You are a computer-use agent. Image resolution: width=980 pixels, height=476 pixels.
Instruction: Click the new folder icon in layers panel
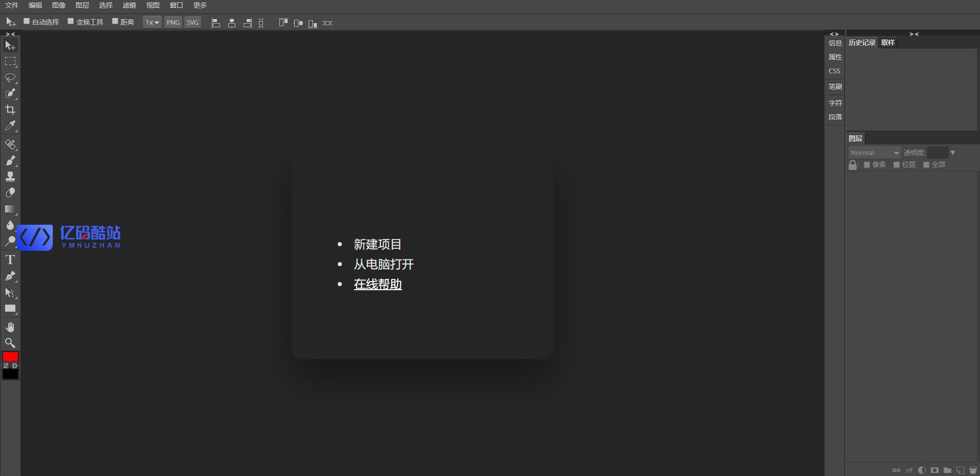point(948,470)
